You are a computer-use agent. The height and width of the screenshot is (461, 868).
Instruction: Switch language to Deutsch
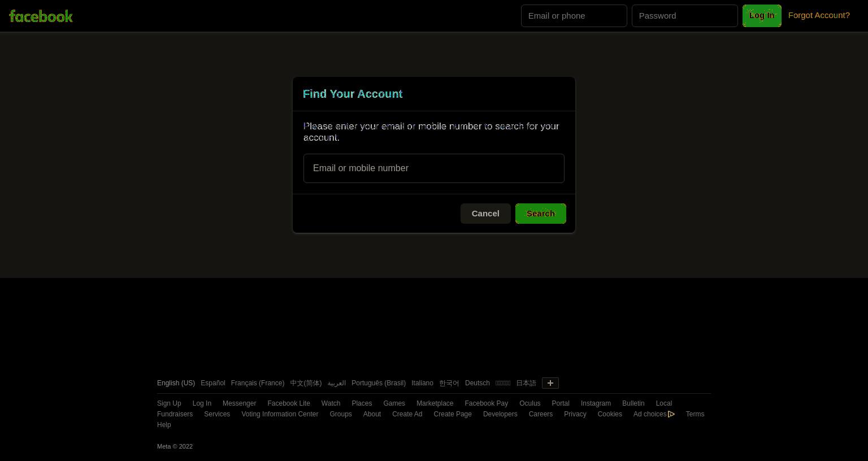click(478, 383)
